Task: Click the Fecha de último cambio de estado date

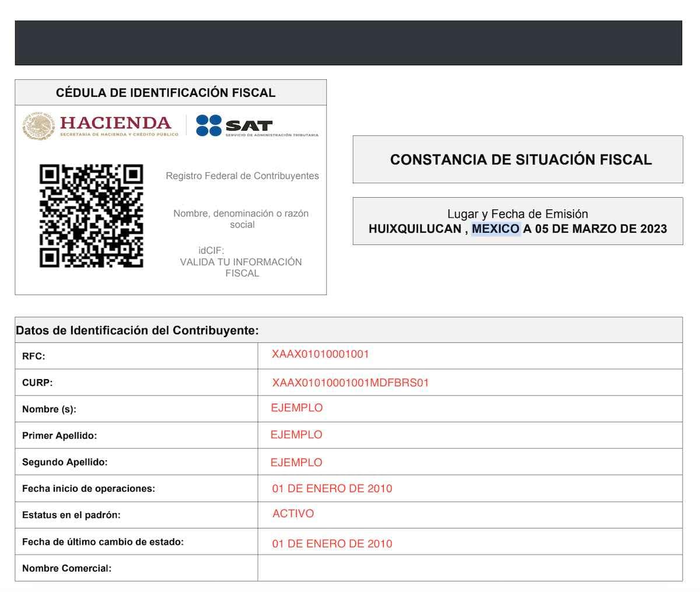Action: 332,544
